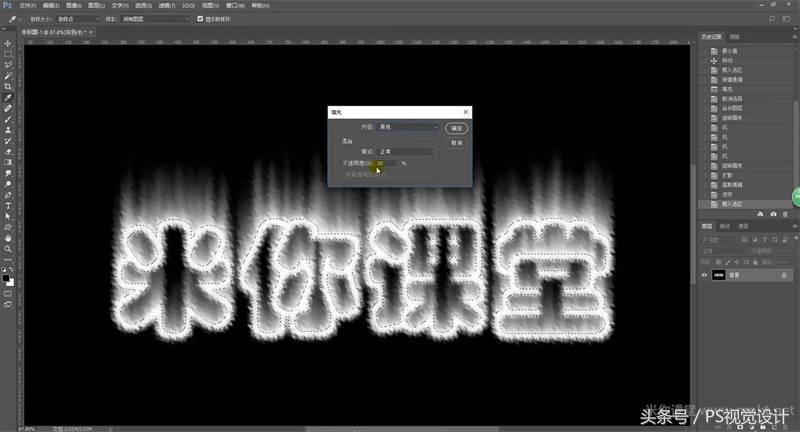
Task: Select the Move tool
Action: click(8, 43)
